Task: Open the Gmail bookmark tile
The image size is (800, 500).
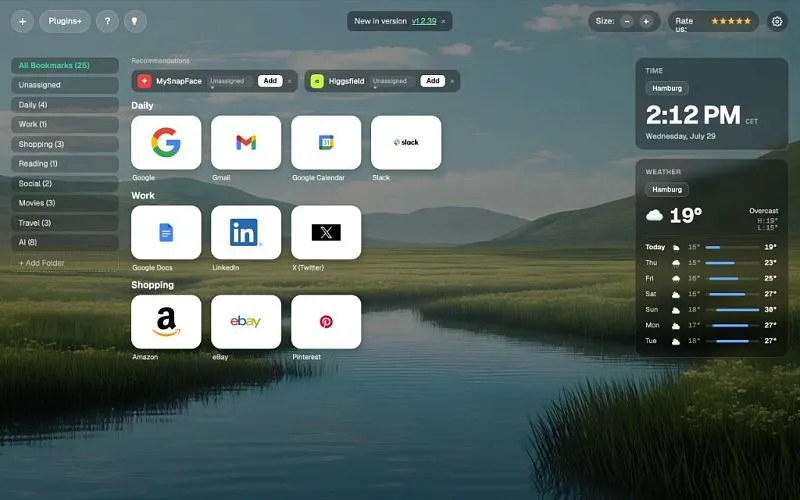Action: [246, 142]
